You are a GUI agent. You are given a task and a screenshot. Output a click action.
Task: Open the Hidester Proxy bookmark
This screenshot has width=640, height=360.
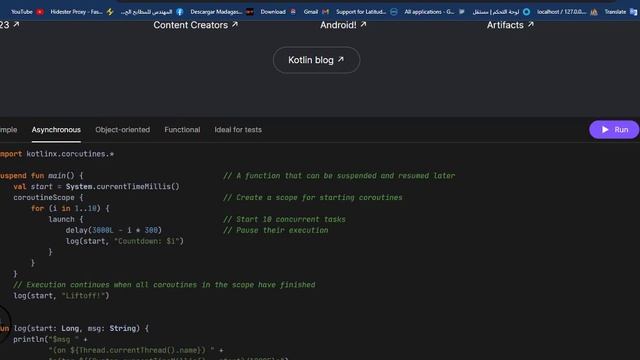[82, 12]
